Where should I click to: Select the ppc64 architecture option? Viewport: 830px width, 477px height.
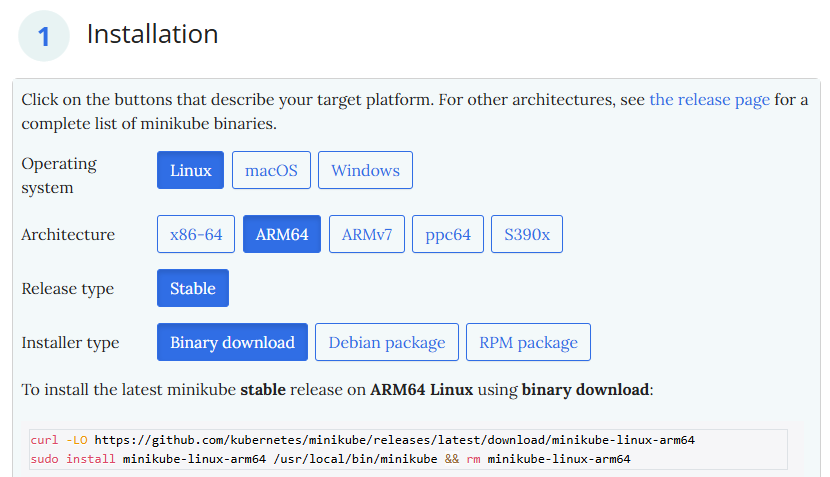[448, 234]
